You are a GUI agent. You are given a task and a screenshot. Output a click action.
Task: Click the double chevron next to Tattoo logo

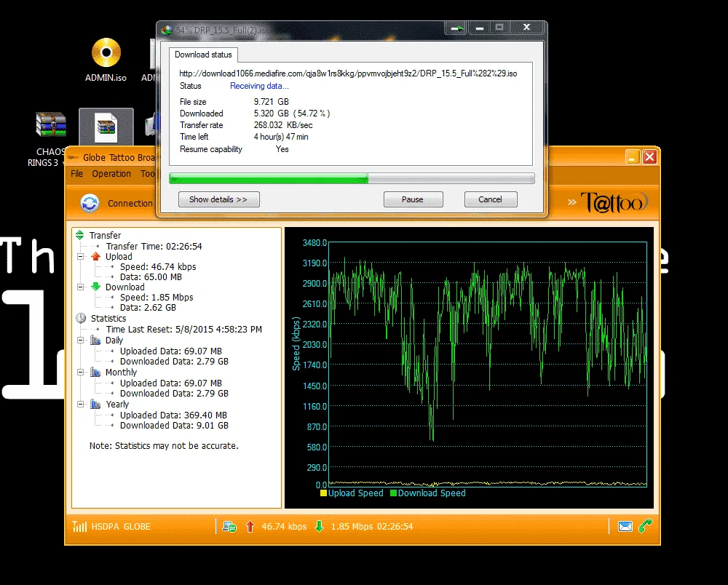(572, 202)
